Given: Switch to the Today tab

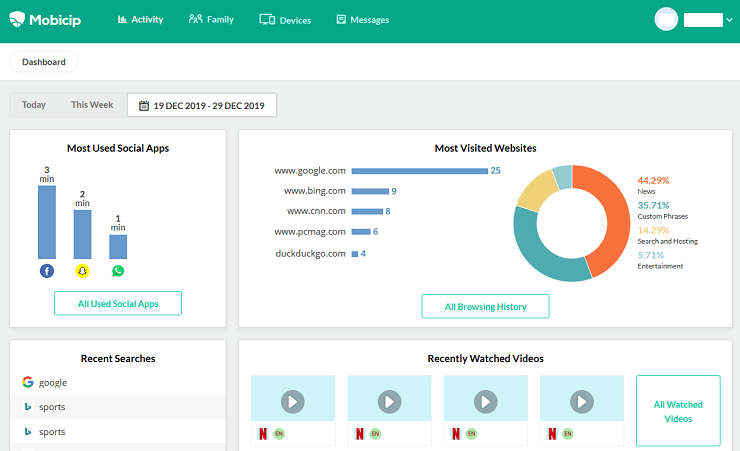Looking at the screenshot, I should click(34, 105).
